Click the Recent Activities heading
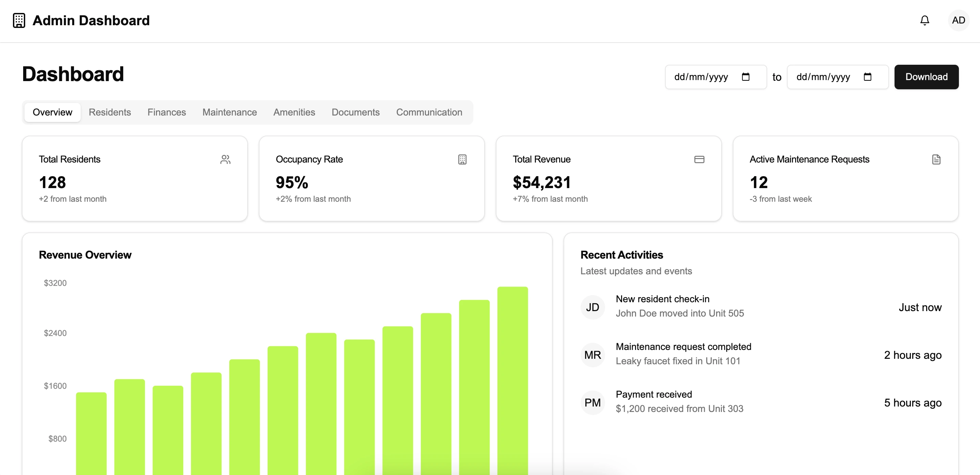The image size is (980, 475). tap(622, 255)
